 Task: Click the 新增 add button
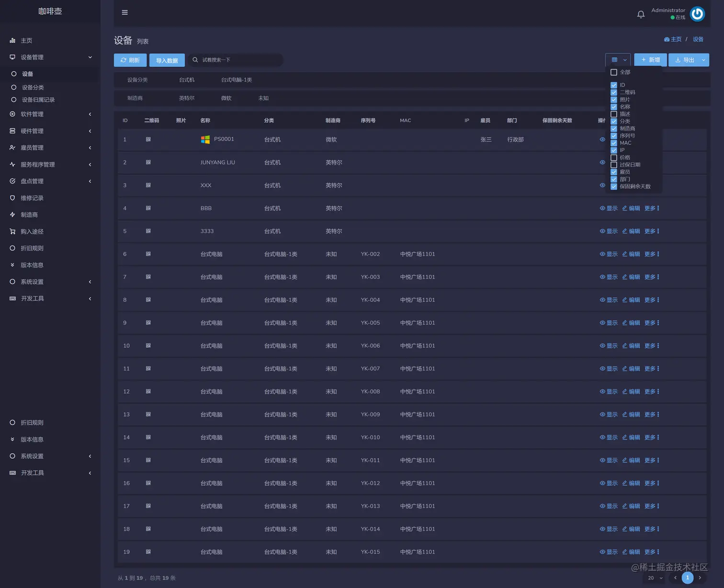(x=650, y=60)
